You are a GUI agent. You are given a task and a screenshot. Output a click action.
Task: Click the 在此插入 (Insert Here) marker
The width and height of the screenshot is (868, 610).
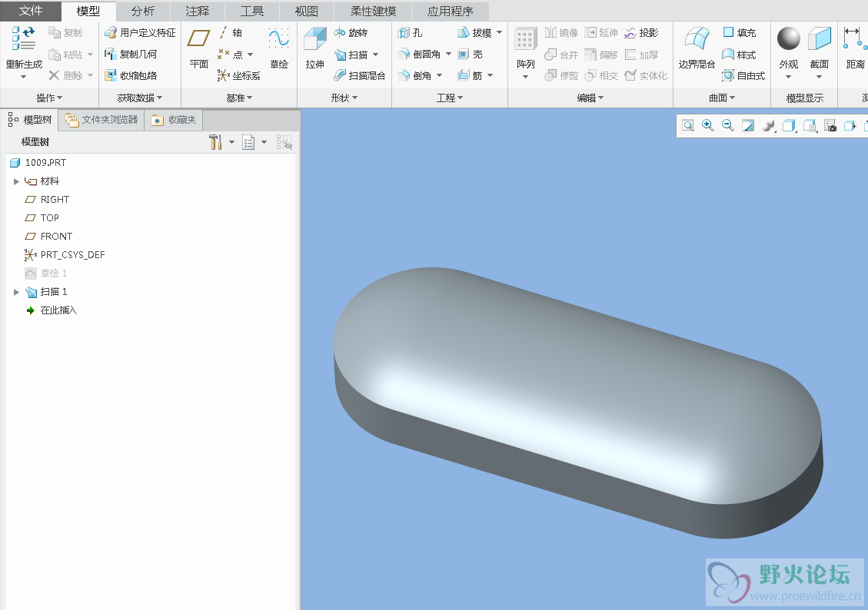pyautogui.click(x=51, y=310)
